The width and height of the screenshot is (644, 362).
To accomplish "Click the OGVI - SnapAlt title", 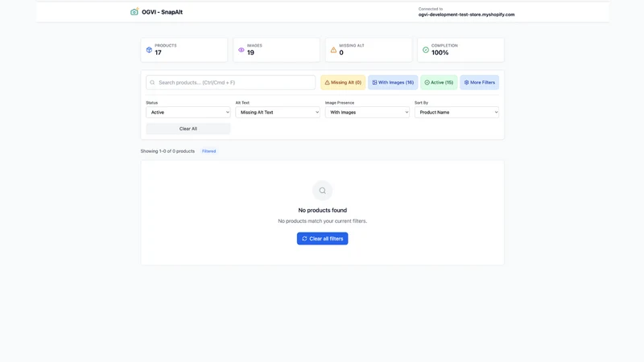I will [x=163, y=12].
